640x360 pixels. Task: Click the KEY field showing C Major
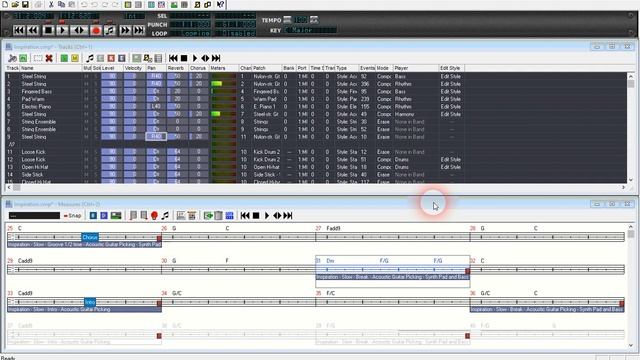(311, 30)
